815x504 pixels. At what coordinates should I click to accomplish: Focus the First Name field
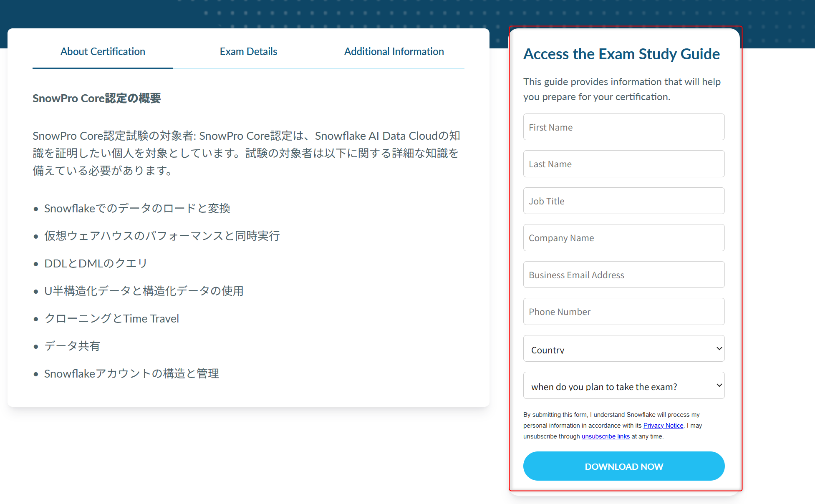point(624,127)
